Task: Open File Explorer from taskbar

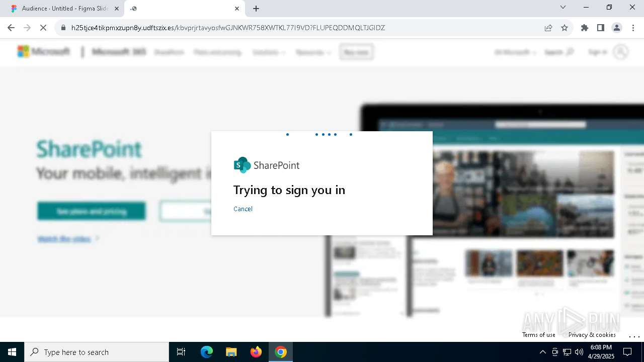Action: coord(231,352)
